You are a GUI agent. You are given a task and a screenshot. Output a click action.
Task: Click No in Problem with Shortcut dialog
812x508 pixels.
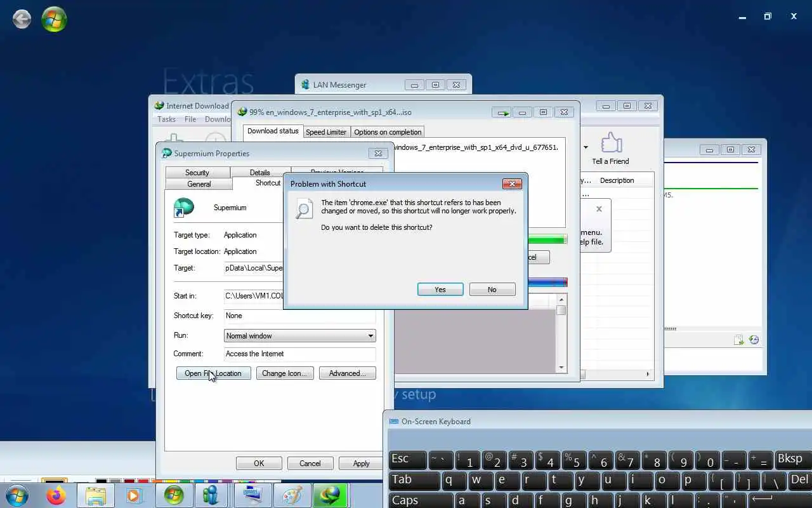coord(492,290)
